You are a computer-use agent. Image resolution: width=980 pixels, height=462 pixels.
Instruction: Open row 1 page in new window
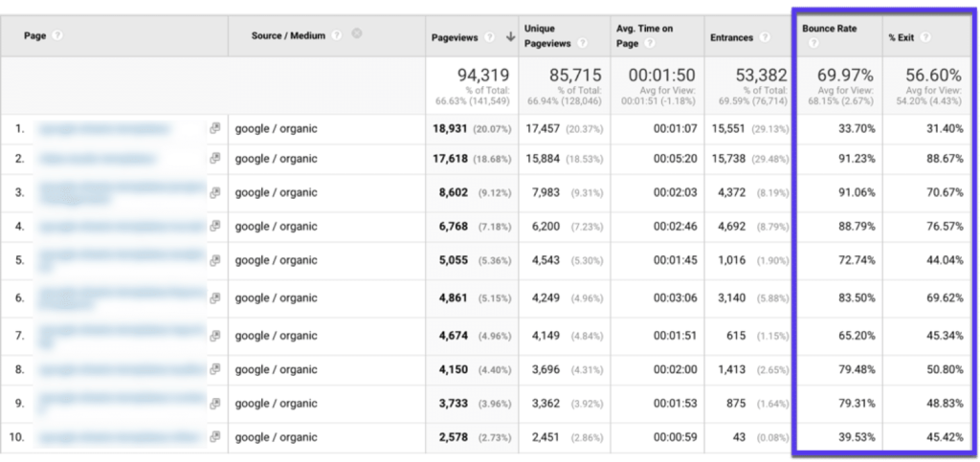pos(214,128)
